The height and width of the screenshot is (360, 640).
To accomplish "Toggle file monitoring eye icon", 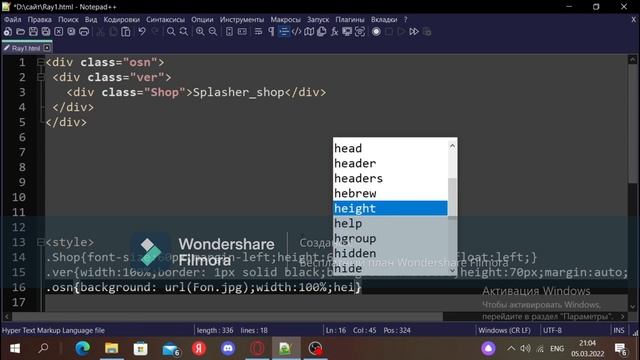I will tap(360, 31).
